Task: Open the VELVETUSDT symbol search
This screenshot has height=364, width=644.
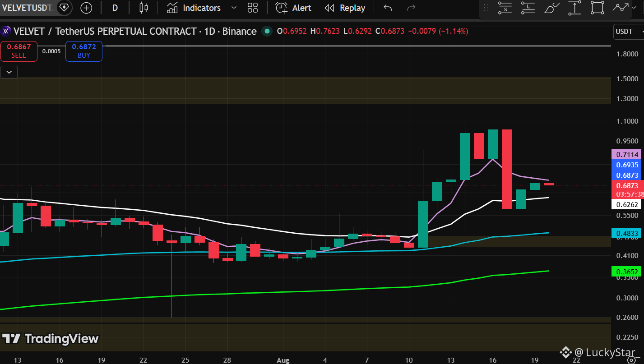Action: tap(27, 8)
